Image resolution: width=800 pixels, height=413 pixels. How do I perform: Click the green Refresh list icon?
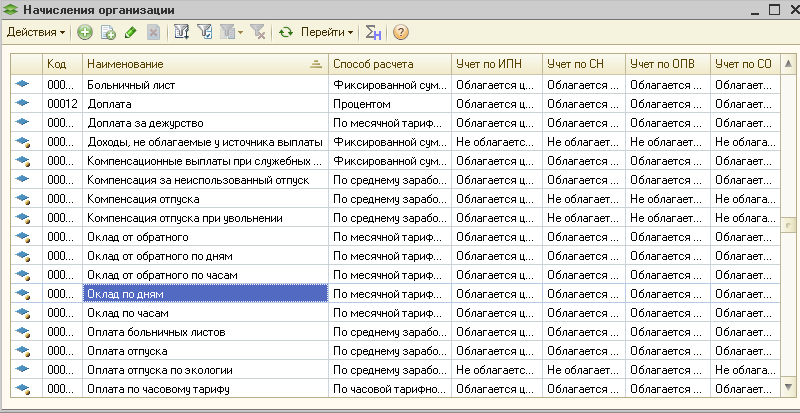point(286,33)
